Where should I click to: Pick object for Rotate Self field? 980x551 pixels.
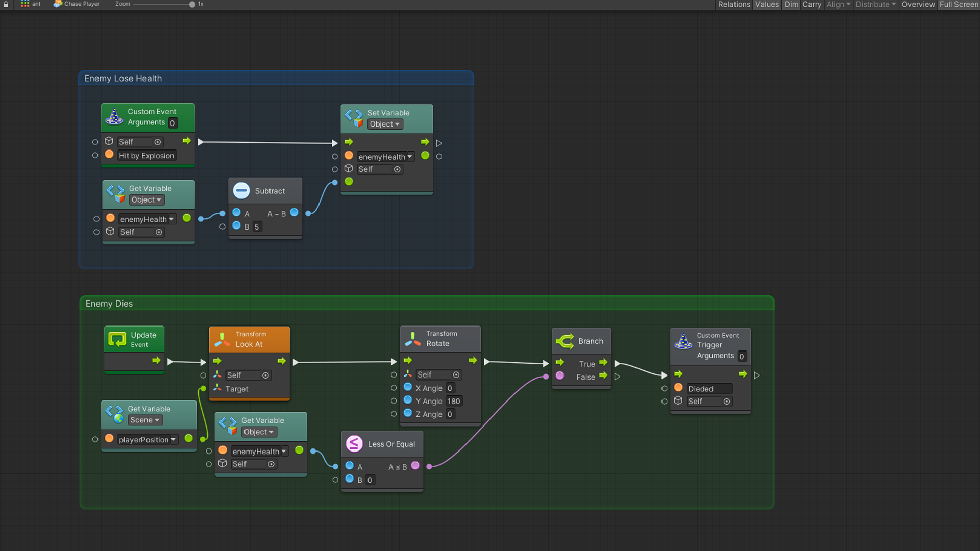[x=456, y=375]
